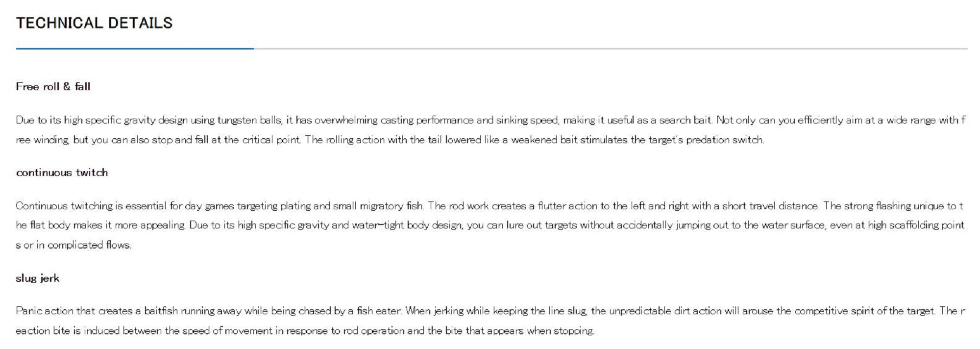
Task: Click the word "tungsten" in first paragraph
Action: (237, 120)
